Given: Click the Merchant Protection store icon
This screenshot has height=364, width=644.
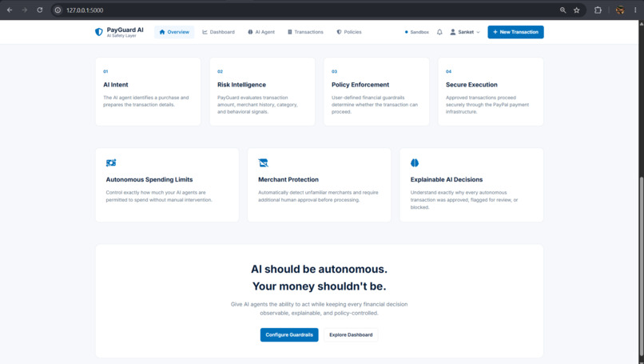Looking at the screenshot, I should click(263, 163).
